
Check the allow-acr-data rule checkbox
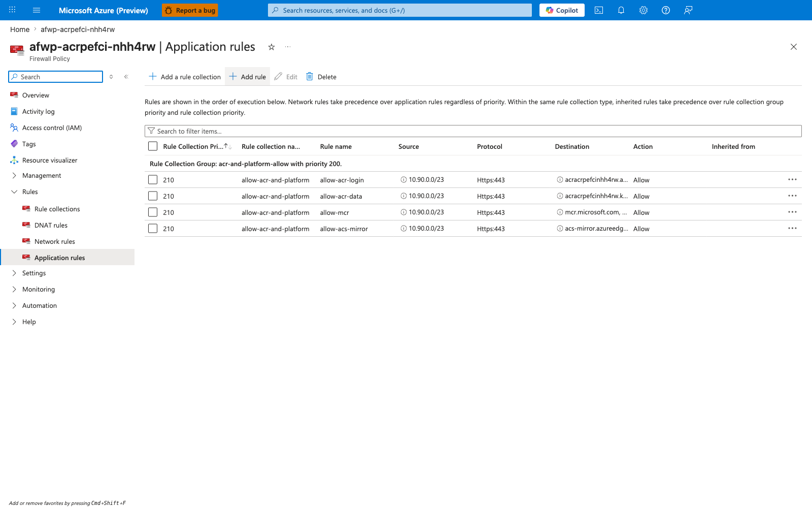pyautogui.click(x=153, y=196)
